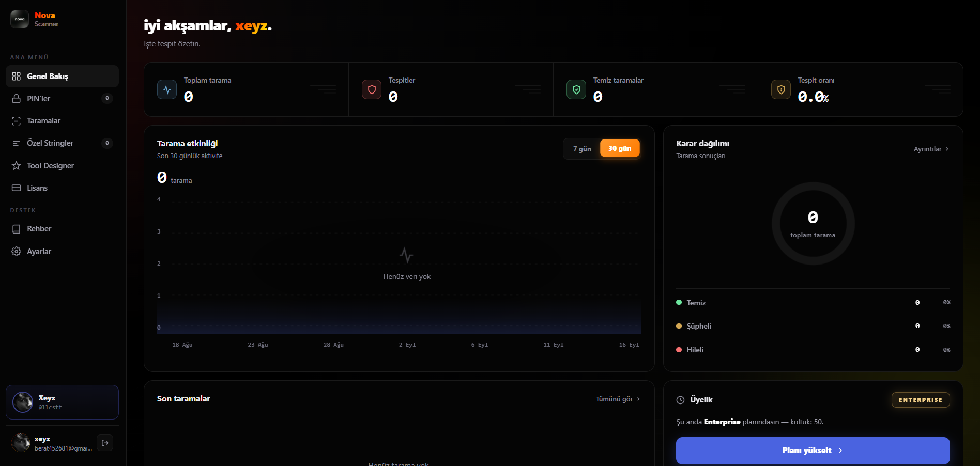The height and width of the screenshot is (466, 980).
Task: Click the Tool Designer star icon
Action: [17, 166]
